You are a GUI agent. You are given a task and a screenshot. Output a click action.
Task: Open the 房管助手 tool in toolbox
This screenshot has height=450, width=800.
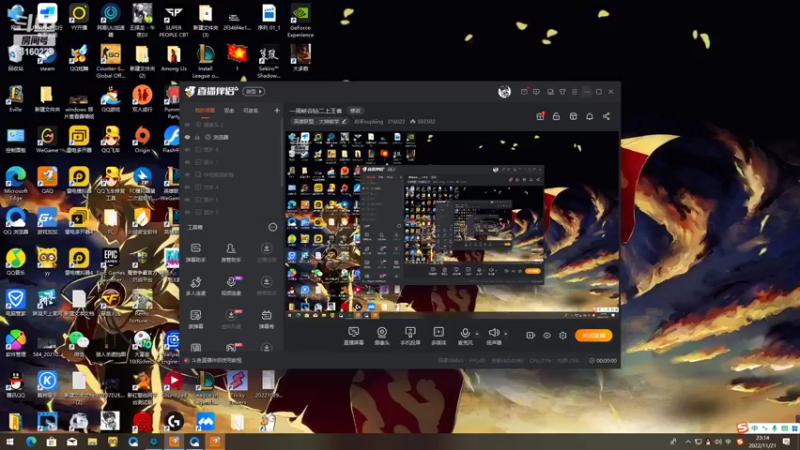click(231, 253)
